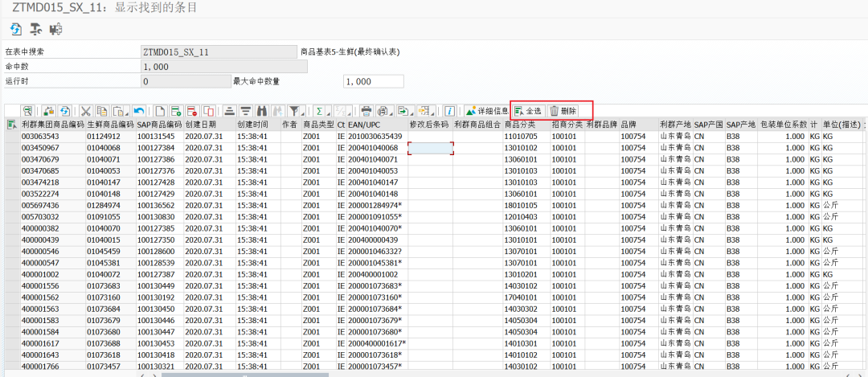Open the export dropdown arrow
Viewport: 868px width, 377px height.
pos(411,113)
